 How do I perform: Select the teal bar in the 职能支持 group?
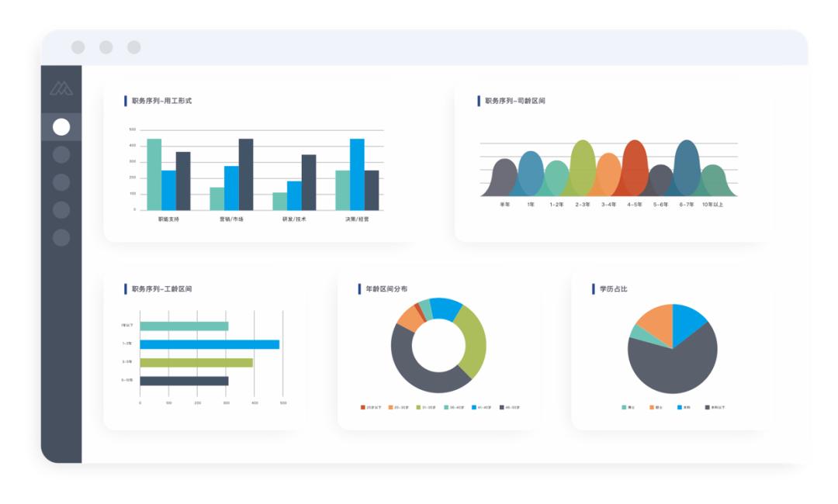click(x=154, y=174)
